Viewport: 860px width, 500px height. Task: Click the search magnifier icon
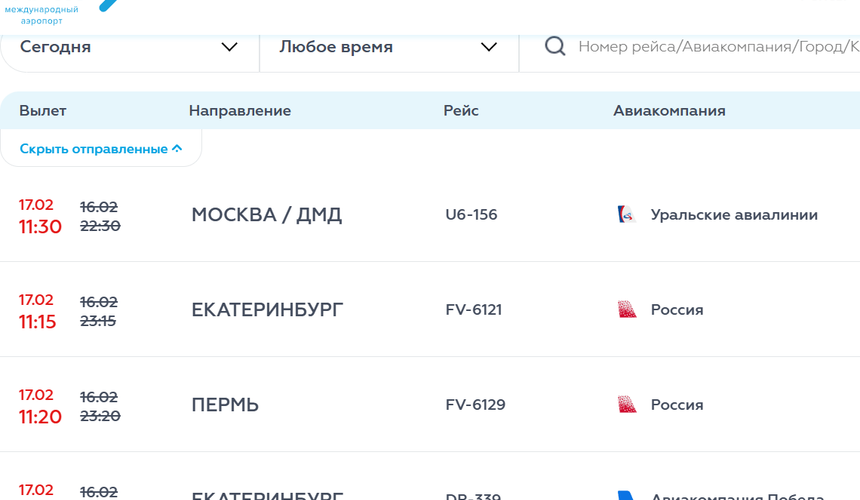tap(555, 47)
